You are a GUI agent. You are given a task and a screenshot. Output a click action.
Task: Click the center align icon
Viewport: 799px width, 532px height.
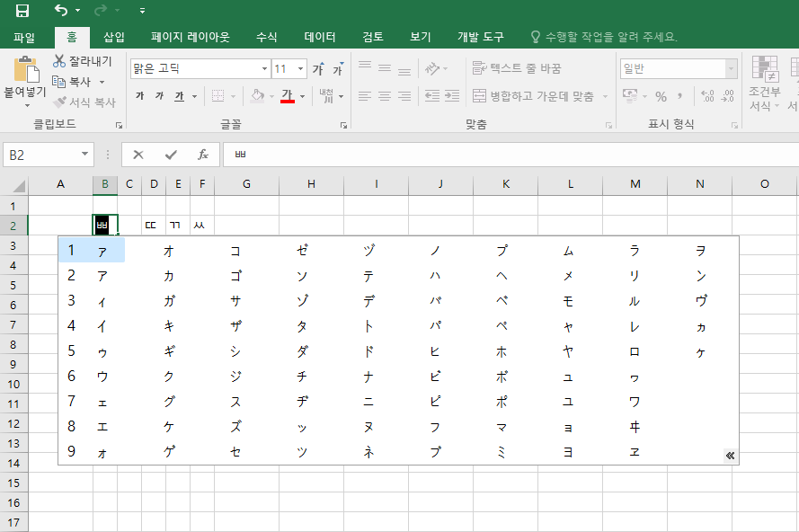click(385, 96)
